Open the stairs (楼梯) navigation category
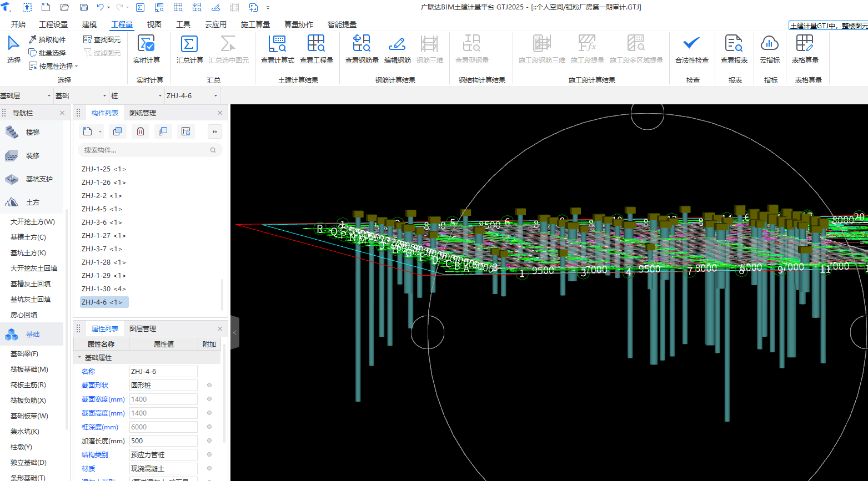 (x=32, y=133)
